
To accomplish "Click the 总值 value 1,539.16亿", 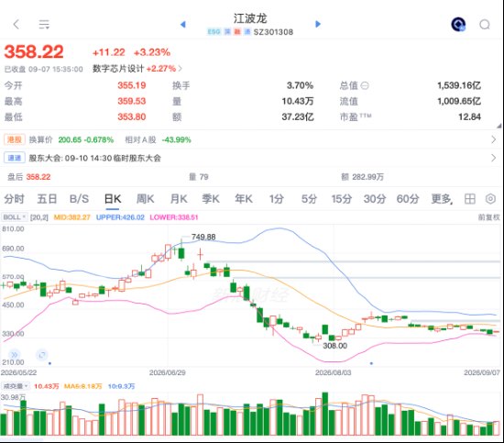I will click(459, 85).
